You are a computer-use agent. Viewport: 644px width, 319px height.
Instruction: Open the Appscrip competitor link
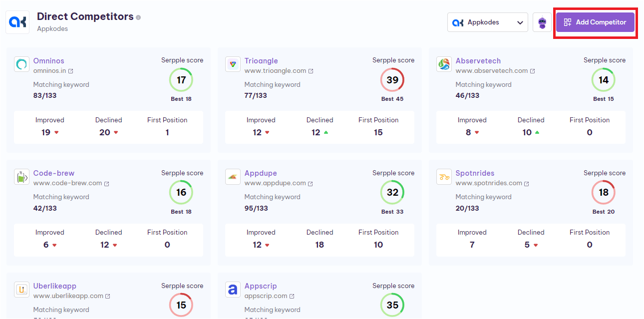pos(261,286)
